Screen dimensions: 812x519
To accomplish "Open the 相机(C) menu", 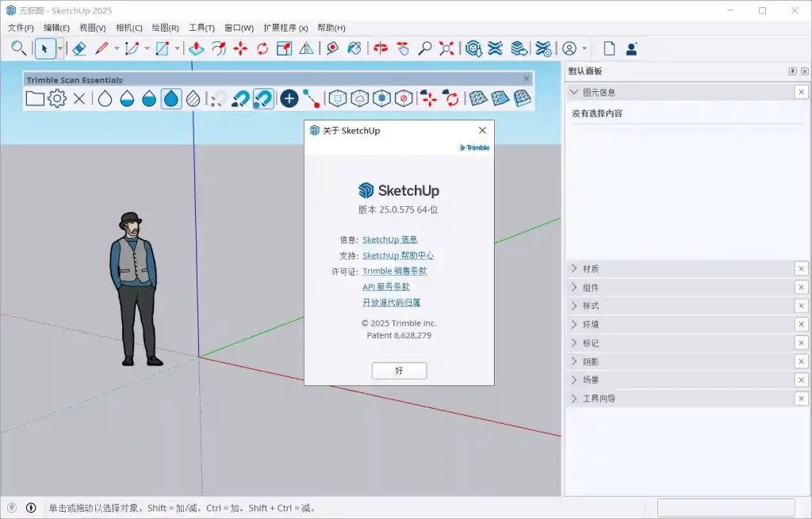I will [129, 28].
